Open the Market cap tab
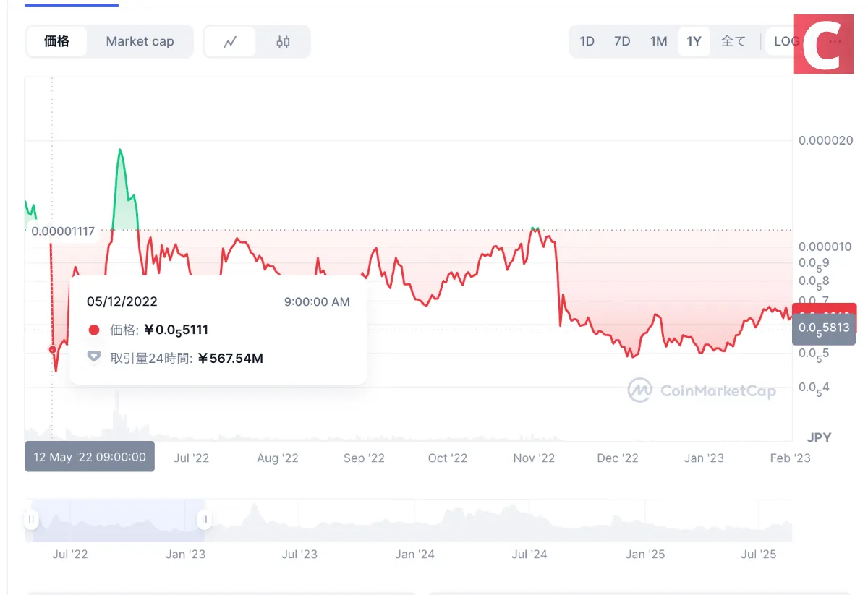 coord(140,41)
